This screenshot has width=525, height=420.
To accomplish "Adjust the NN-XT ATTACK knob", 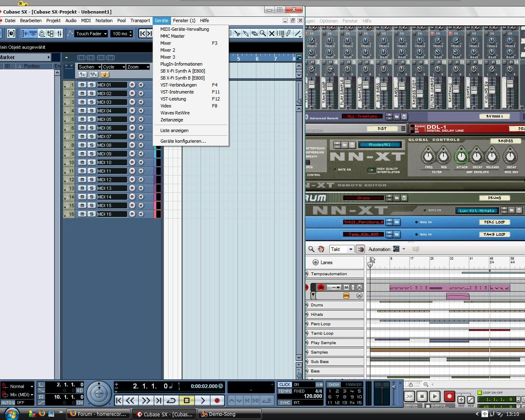I will tap(461, 156).
